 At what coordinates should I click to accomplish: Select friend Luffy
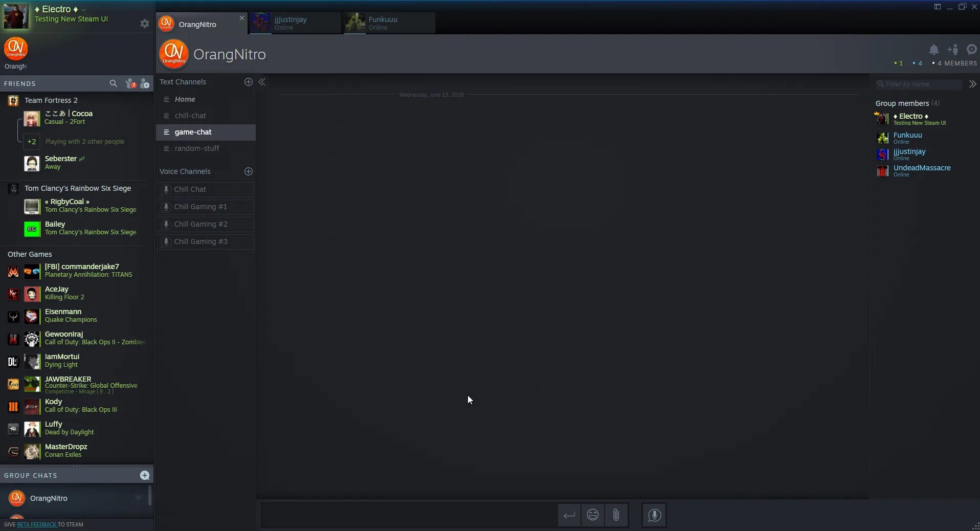[x=77, y=428]
